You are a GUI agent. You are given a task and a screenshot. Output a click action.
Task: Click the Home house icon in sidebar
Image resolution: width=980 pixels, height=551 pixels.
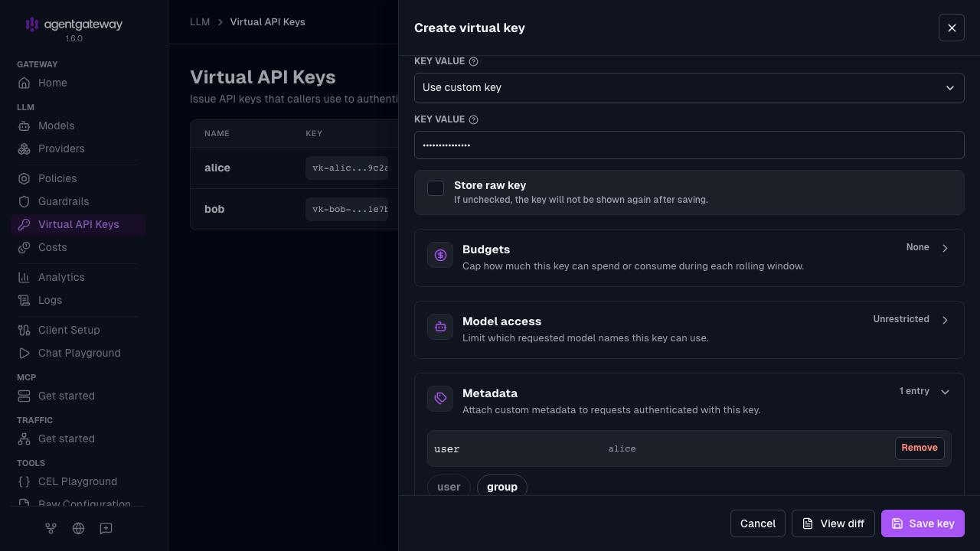[24, 83]
